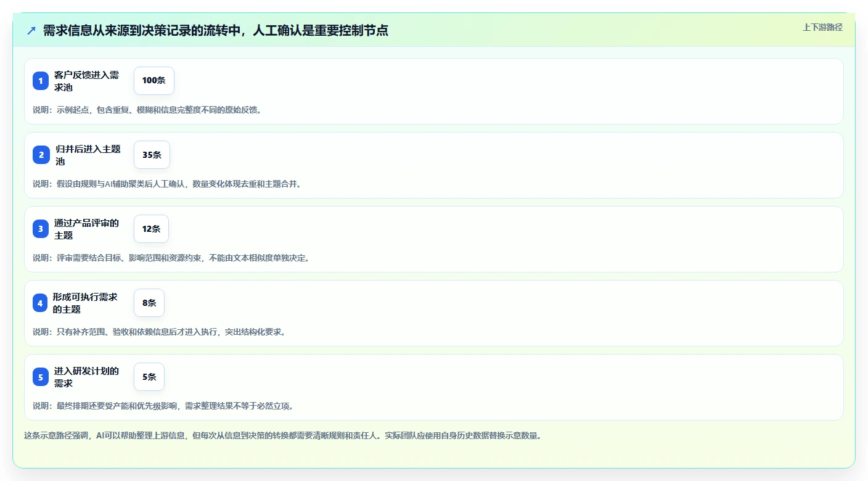Click the arrow icon beside the title
The width and height of the screenshot is (868, 481).
[x=31, y=30]
